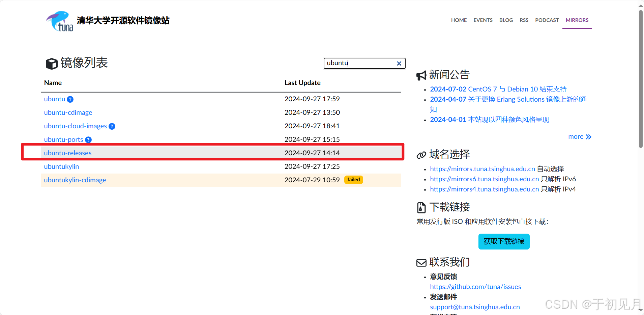The height and width of the screenshot is (315, 644).
Task: Click the zip file icon beside 下载链接
Action: pyautogui.click(x=421, y=208)
